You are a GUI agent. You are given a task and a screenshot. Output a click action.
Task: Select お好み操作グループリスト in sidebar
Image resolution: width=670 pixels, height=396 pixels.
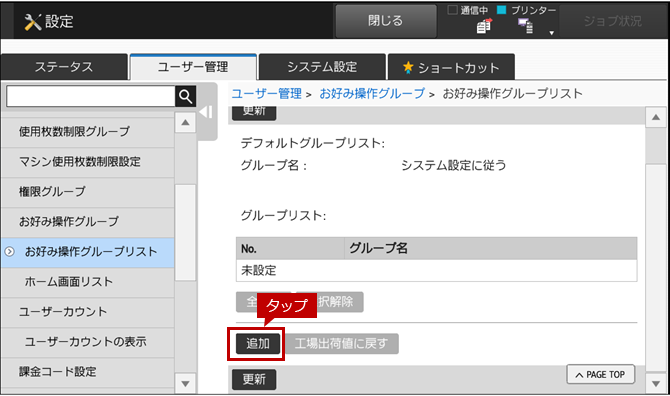87,252
